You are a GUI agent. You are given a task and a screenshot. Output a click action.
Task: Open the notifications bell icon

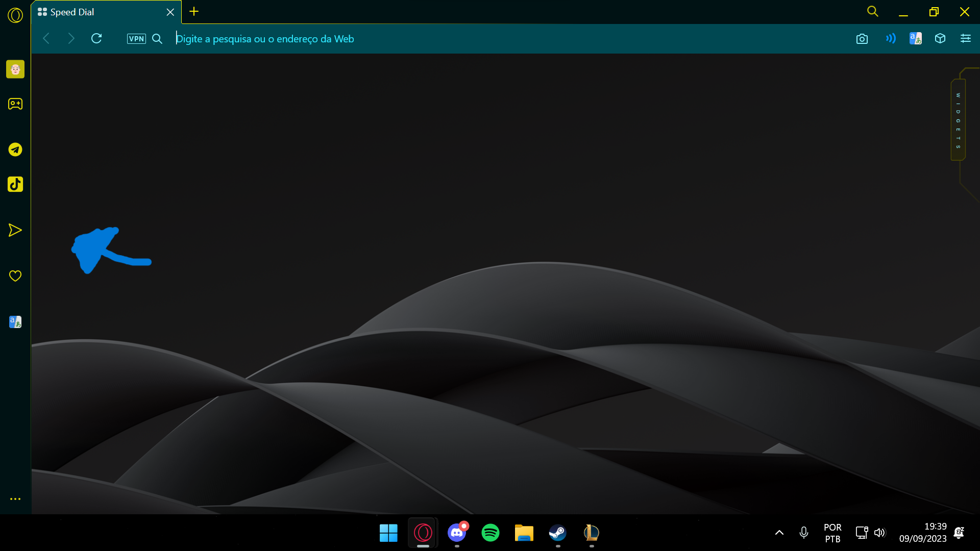point(959,533)
